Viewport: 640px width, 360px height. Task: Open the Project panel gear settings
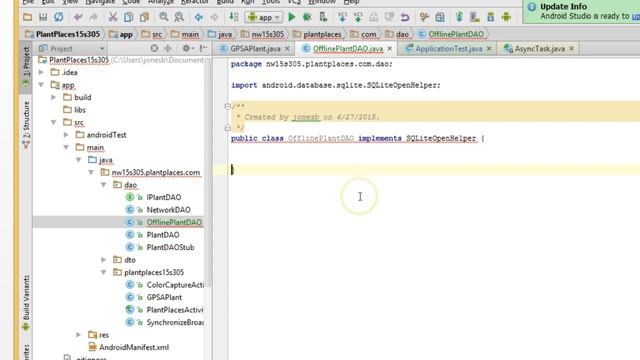187,49
